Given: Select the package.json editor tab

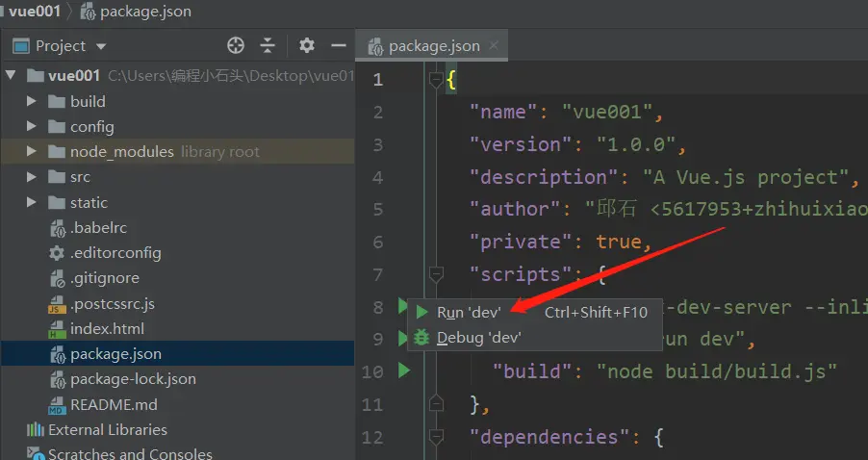Looking at the screenshot, I should (432, 46).
